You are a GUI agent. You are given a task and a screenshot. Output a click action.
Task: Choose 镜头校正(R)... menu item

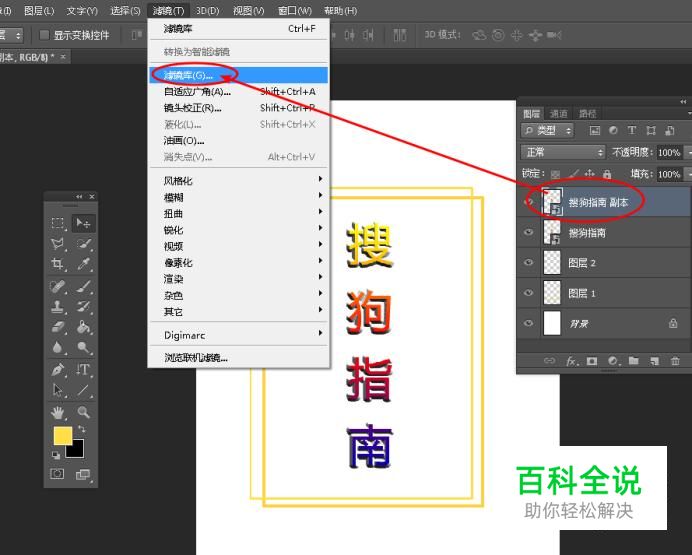[239, 108]
